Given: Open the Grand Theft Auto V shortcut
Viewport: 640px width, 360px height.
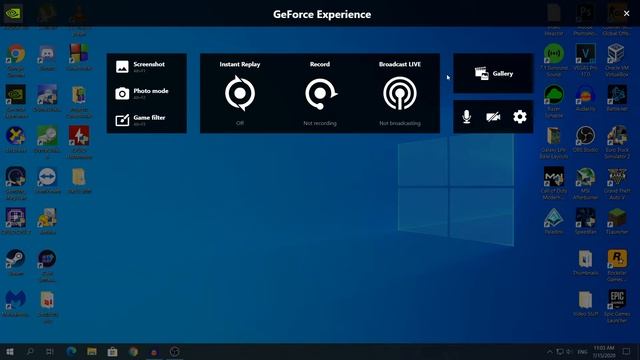Looking at the screenshot, I should tap(617, 183).
